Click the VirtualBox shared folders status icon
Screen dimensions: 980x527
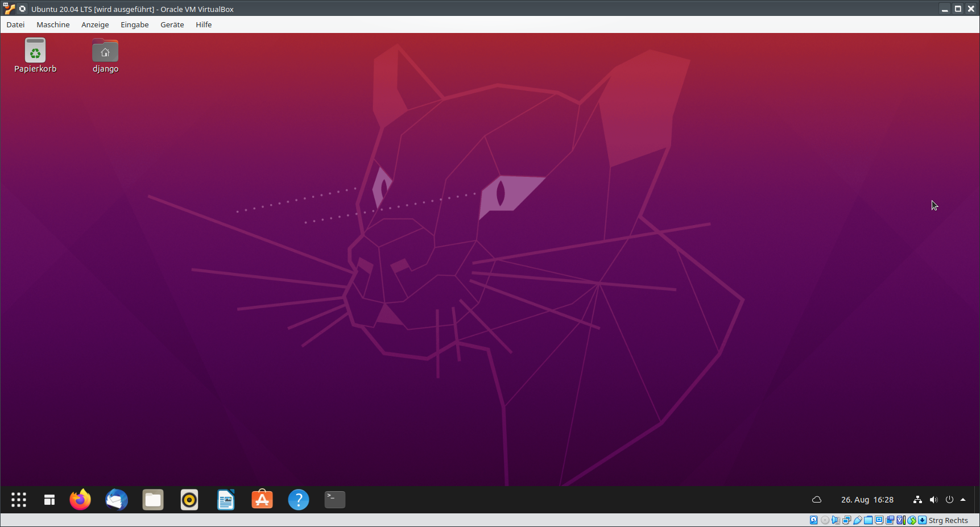point(868,520)
